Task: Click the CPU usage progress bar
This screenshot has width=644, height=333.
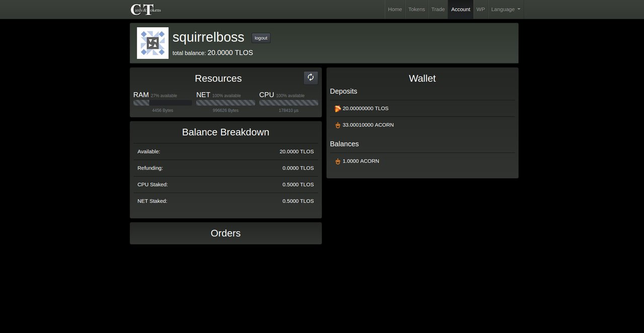Action: (289, 103)
